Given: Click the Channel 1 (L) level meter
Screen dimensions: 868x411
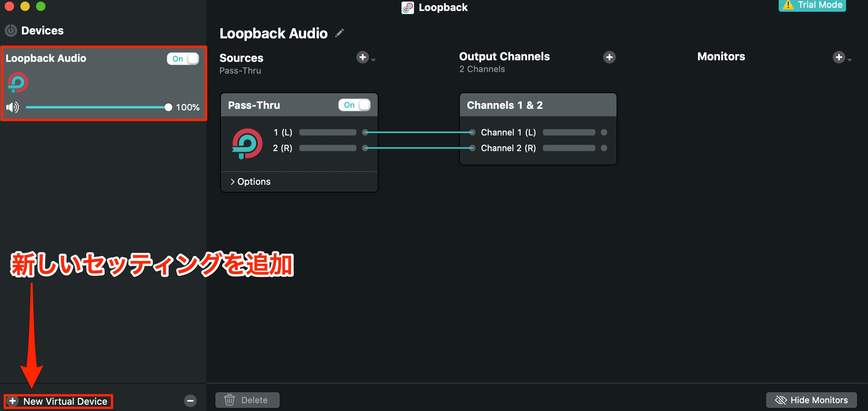Looking at the screenshot, I should (569, 132).
